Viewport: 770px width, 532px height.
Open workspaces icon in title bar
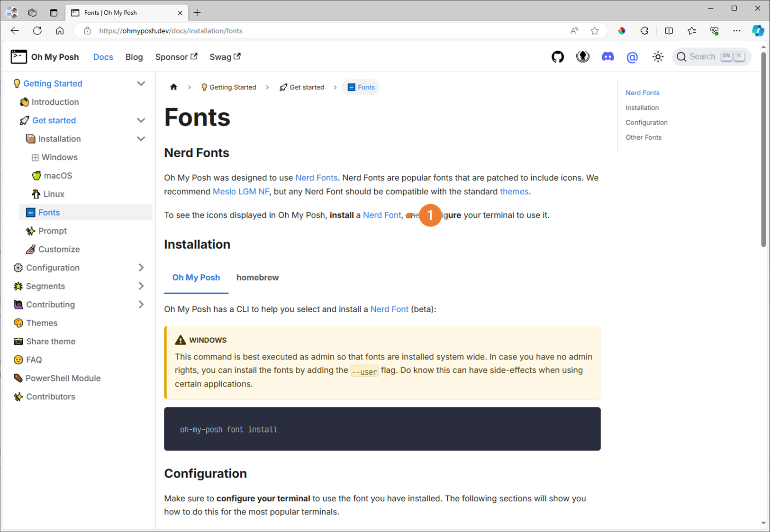[32, 13]
